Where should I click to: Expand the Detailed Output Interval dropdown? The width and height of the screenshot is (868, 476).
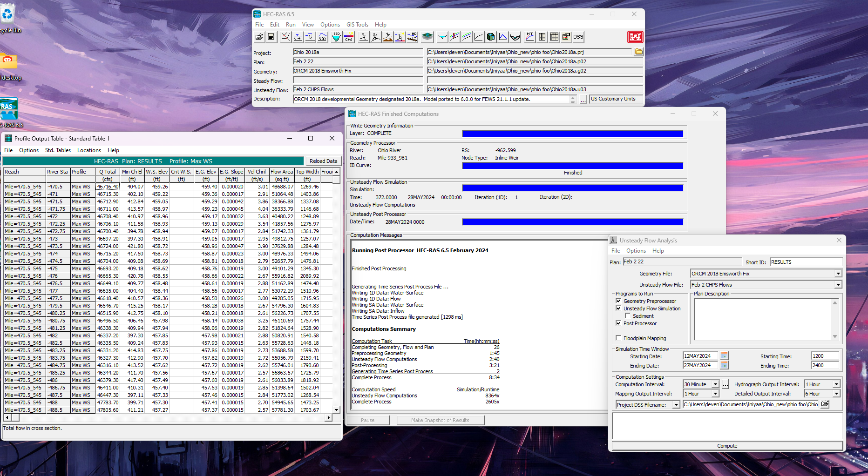836,394
